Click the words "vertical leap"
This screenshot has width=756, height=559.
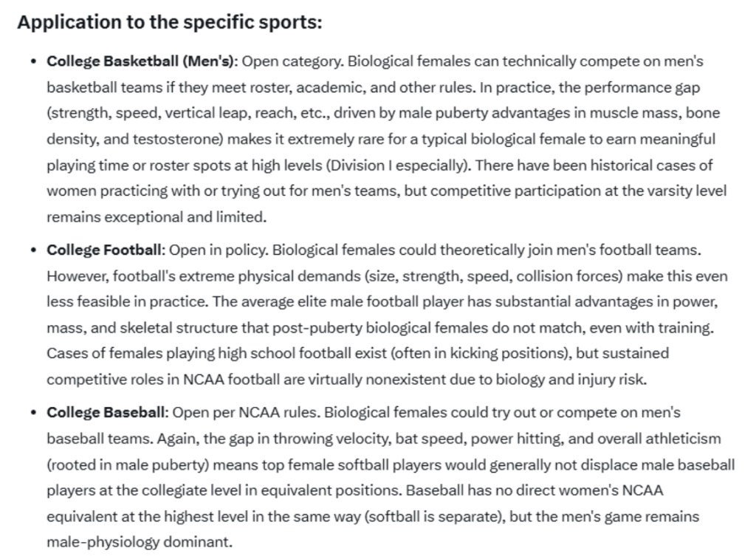click(x=203, y=113)
